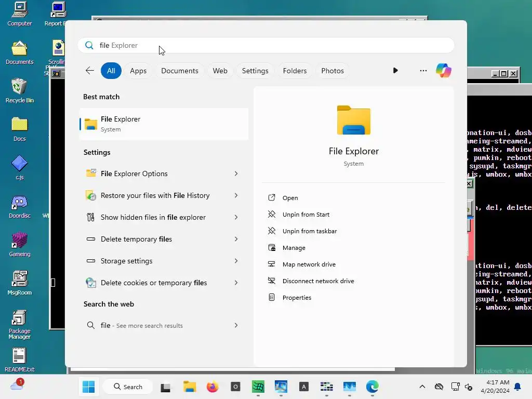Image resolution: width=532 pixels, height=399 pixels.
Task: Switch to Settings filter tab
Action: click(x=255, y=71)
